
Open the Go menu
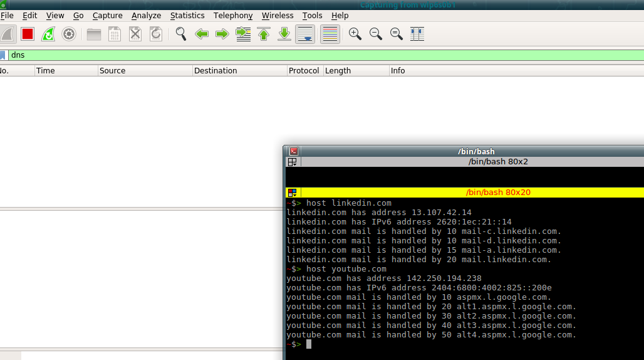[x=78, y=16]
